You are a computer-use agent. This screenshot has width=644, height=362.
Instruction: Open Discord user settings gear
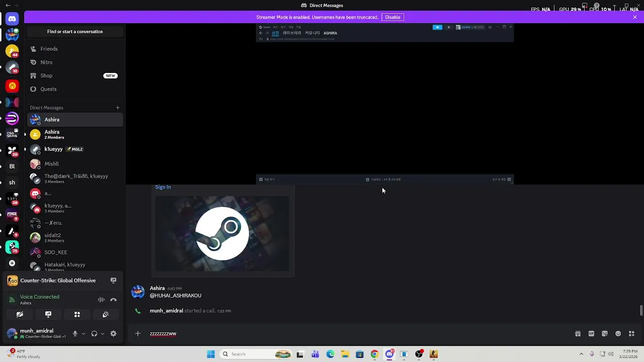click(113, 333)
